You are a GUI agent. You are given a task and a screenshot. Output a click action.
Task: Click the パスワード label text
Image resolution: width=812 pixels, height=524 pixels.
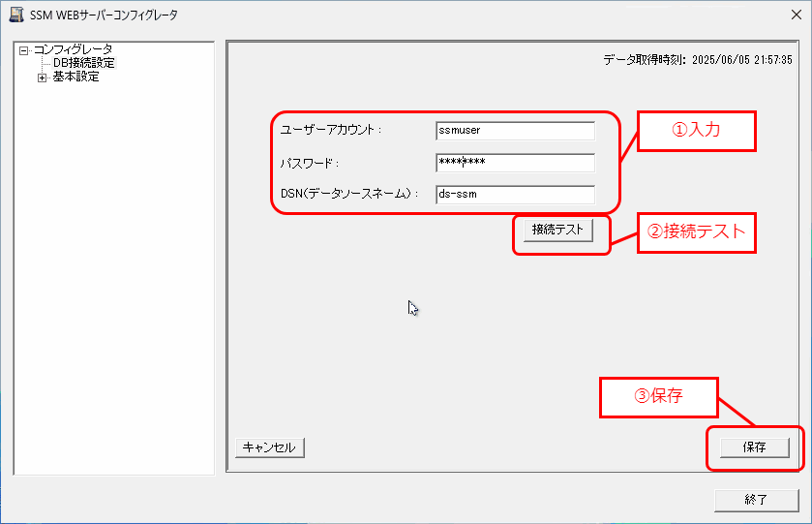pos(309,164)
